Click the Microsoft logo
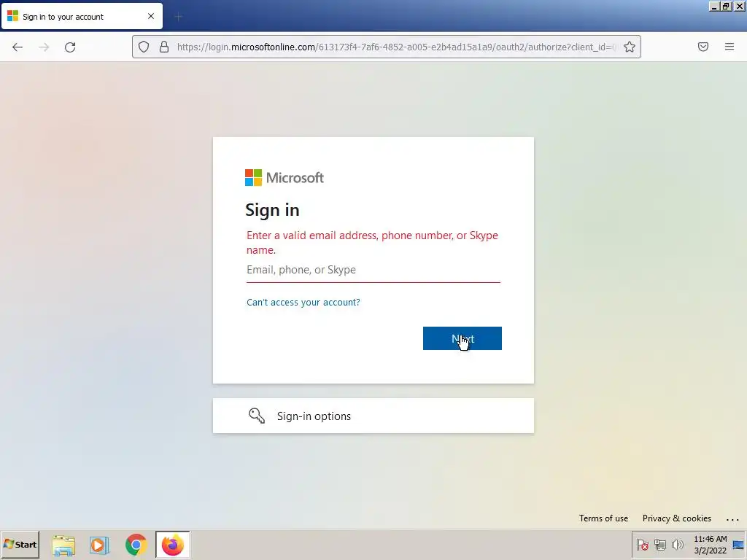This screenshot has width=747, height=560. point(285,178)
